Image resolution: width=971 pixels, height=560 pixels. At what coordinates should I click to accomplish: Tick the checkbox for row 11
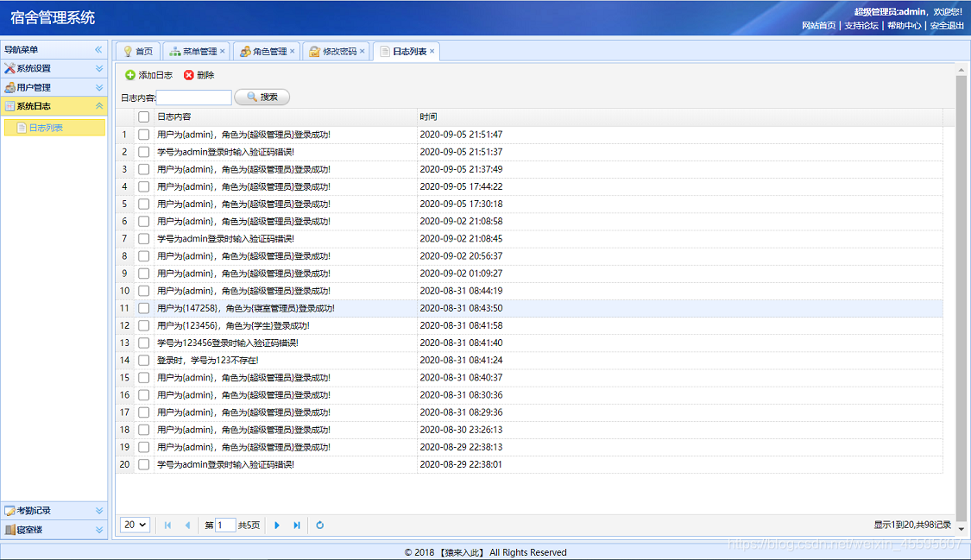pyautogui.click(x=143, y=308)
